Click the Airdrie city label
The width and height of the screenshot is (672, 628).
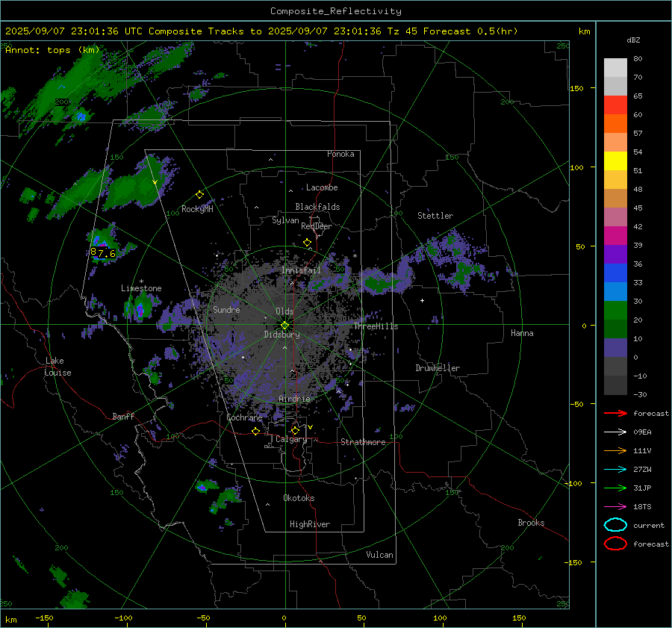click(294, 399)
